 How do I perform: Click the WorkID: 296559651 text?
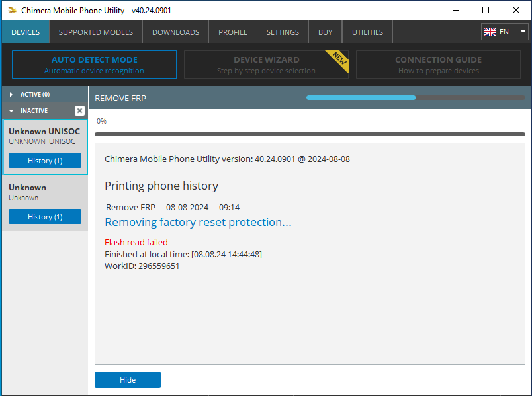[x=142, y=266]
